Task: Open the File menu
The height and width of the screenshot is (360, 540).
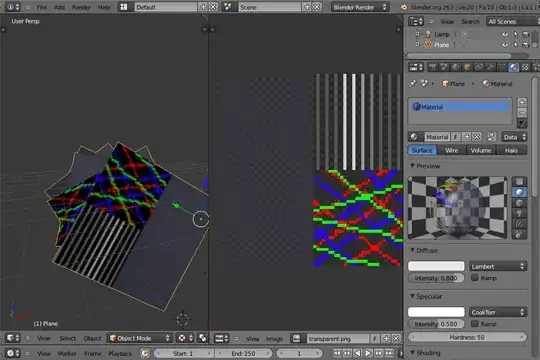Action: [x=41, y=7]
